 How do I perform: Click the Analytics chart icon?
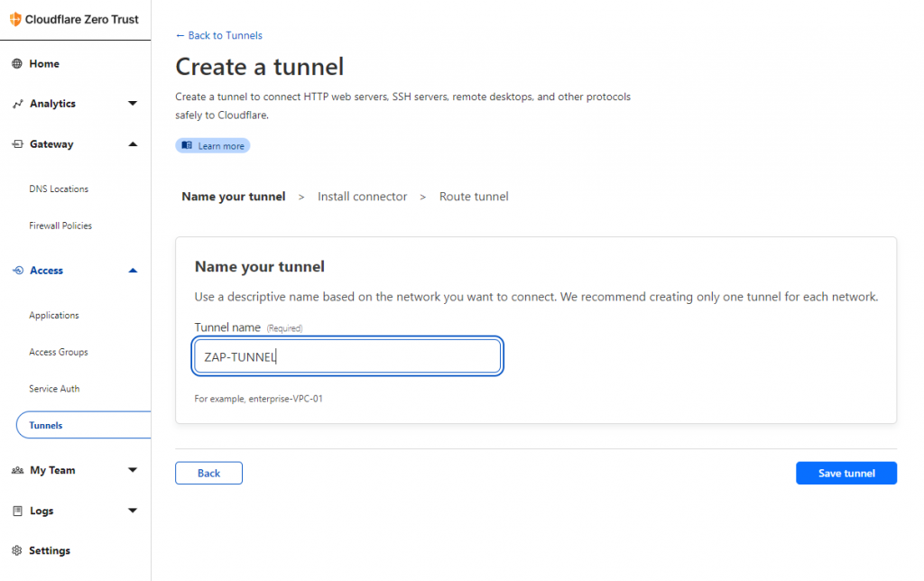pyautogui.click(x=18, y=104)
